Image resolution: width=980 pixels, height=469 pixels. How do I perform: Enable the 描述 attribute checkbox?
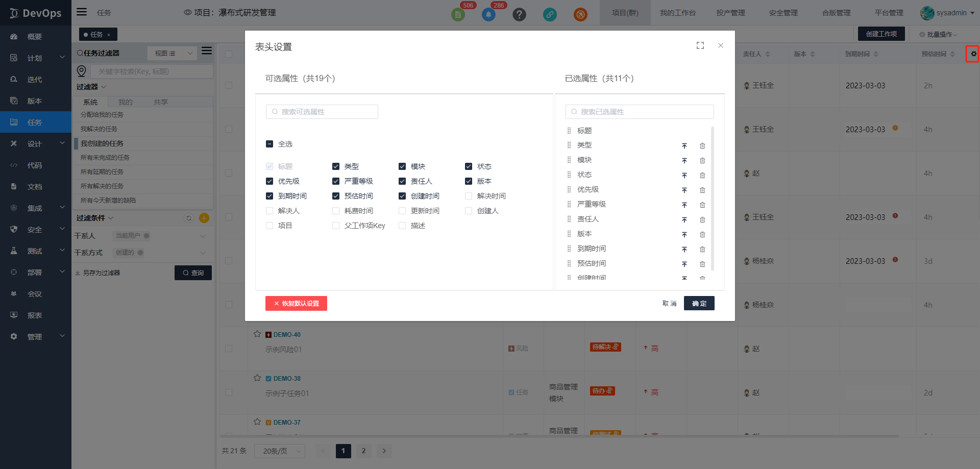tap(402, 226)
